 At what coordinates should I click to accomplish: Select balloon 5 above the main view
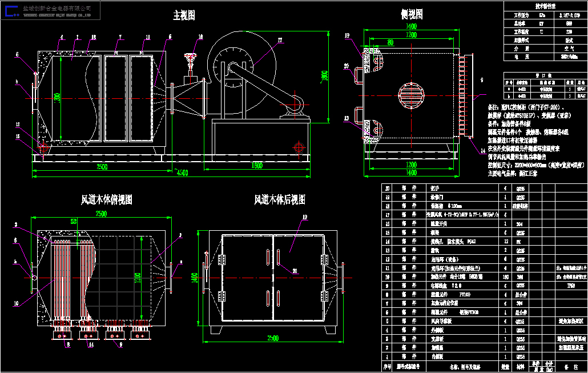[x=170, y=37]
